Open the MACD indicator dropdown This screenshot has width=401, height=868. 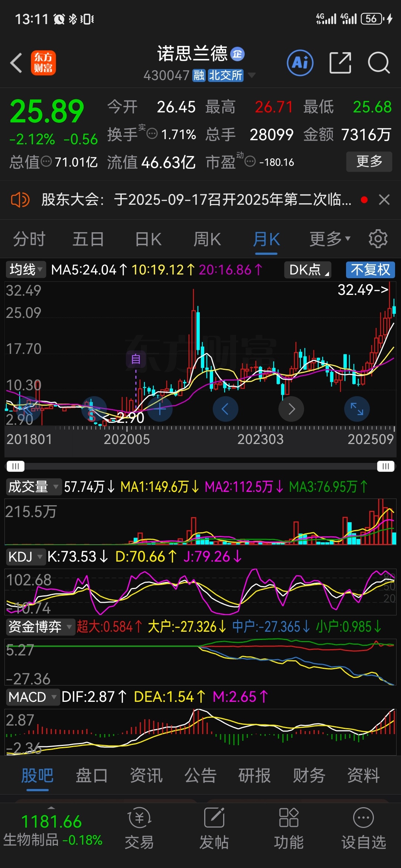point(33,697)
